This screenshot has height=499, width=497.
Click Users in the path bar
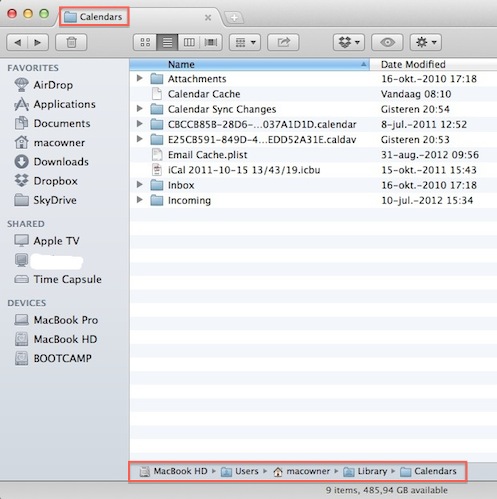click(240, 471)
